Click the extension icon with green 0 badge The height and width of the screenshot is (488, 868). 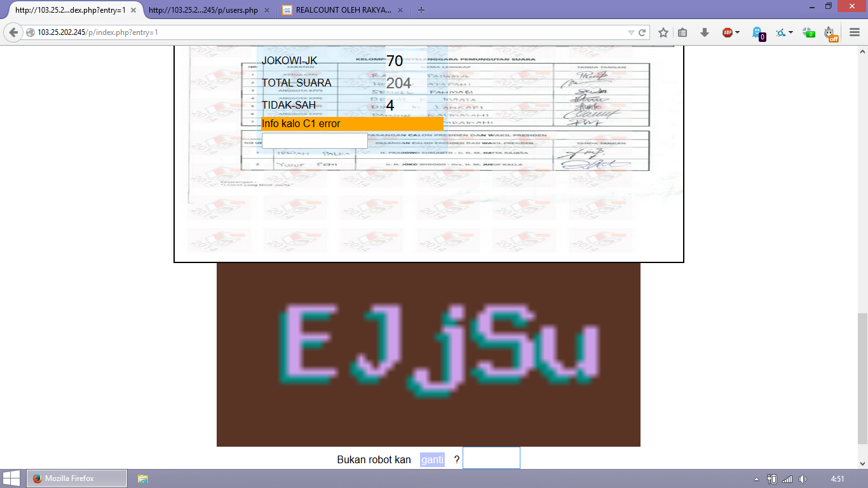pos(808,32)
